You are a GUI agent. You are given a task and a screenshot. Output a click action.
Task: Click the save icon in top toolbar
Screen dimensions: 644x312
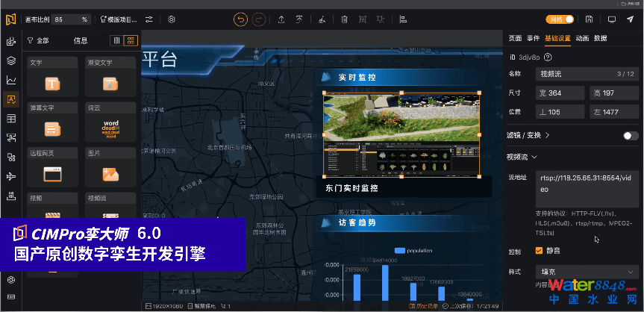click(x=590, y=19)
